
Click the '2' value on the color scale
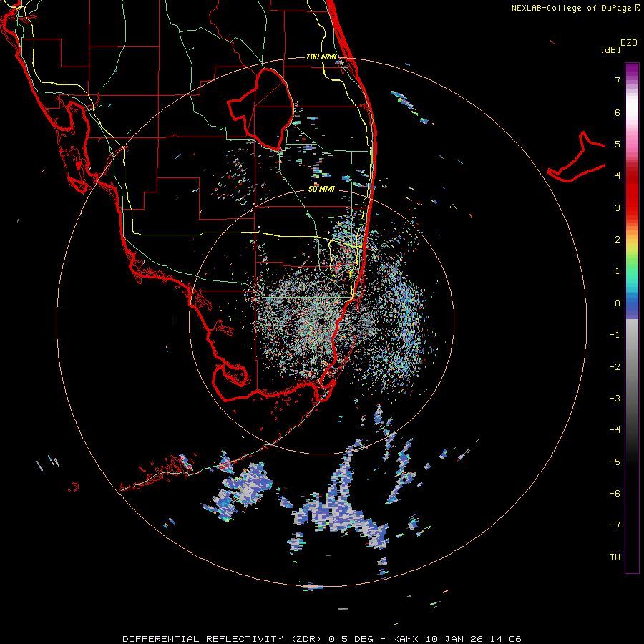point(618,240)
